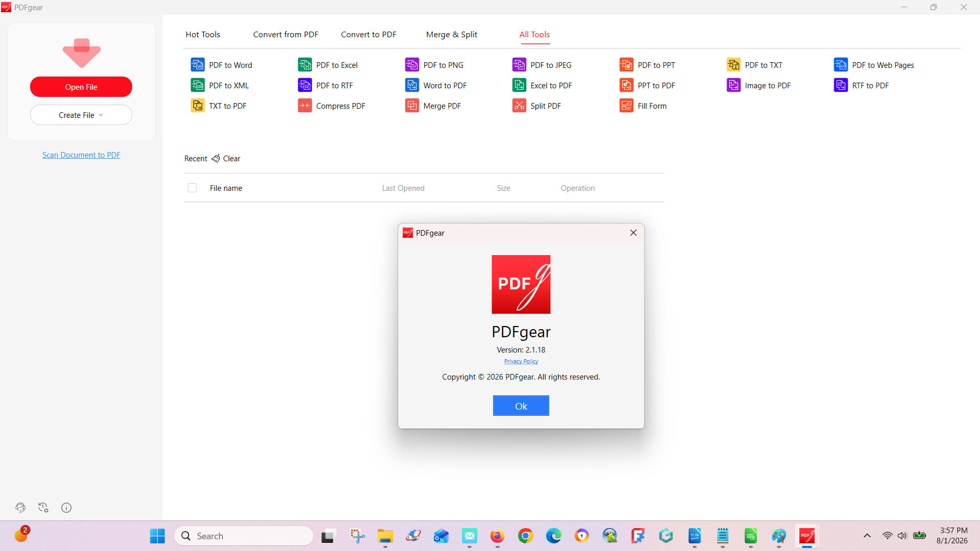Viewport: 980px width, 551px height.
Task: Open the Convert to PDF tab
Action: 369,35
